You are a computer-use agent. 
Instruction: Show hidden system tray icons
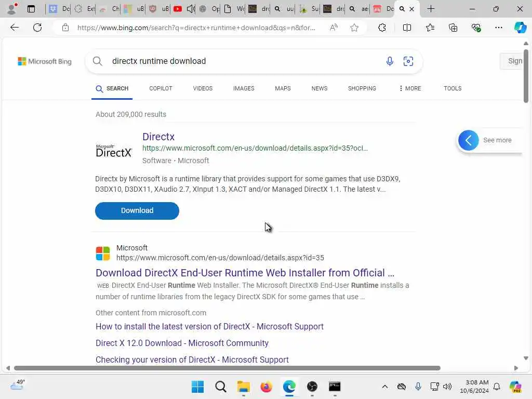pyautogui.click(x=385, y=387)
